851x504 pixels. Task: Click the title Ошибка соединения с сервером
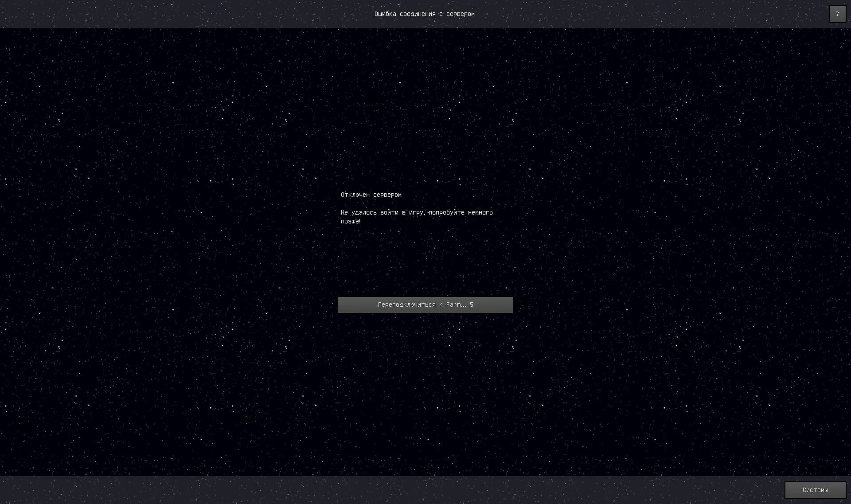click(x=424, y=14)
